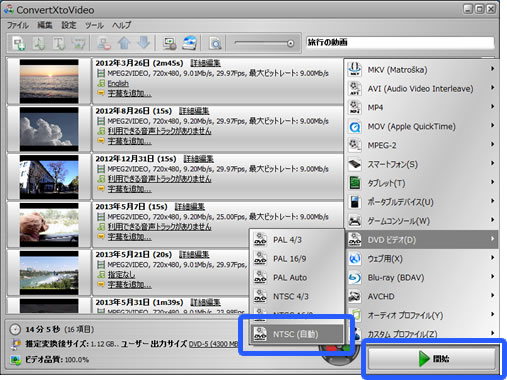Click the magnifier search toolbar icon
Screen dimensions: 507x380
[215, 44]
